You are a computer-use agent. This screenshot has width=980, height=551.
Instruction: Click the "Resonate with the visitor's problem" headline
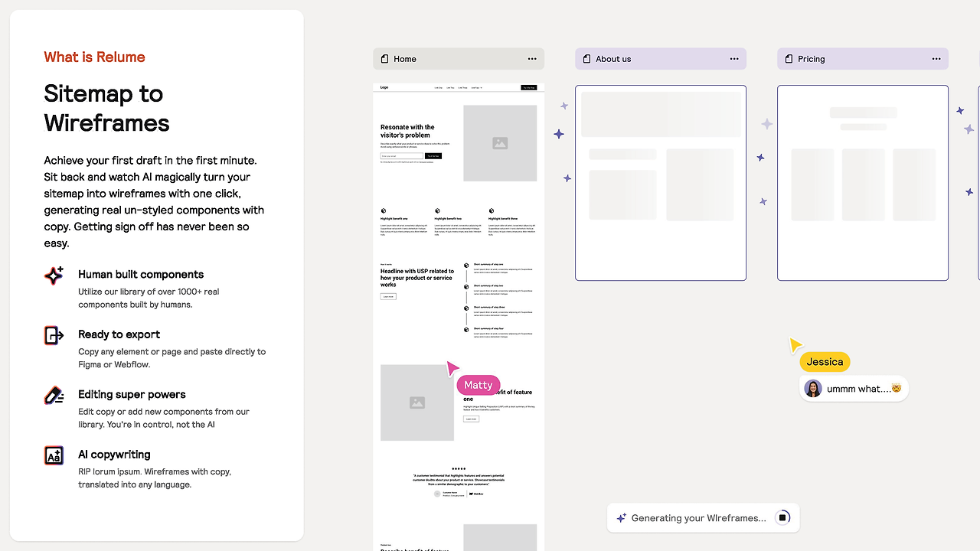click(x=407, y=131)
